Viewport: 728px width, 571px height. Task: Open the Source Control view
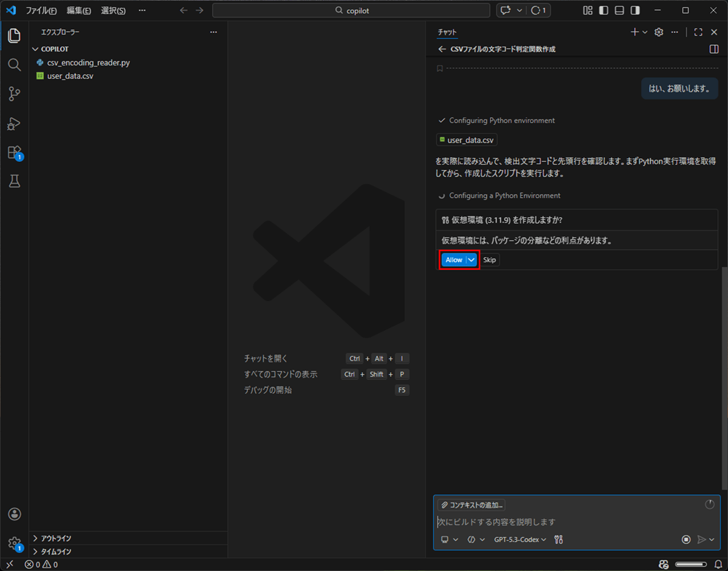(15, 94)
